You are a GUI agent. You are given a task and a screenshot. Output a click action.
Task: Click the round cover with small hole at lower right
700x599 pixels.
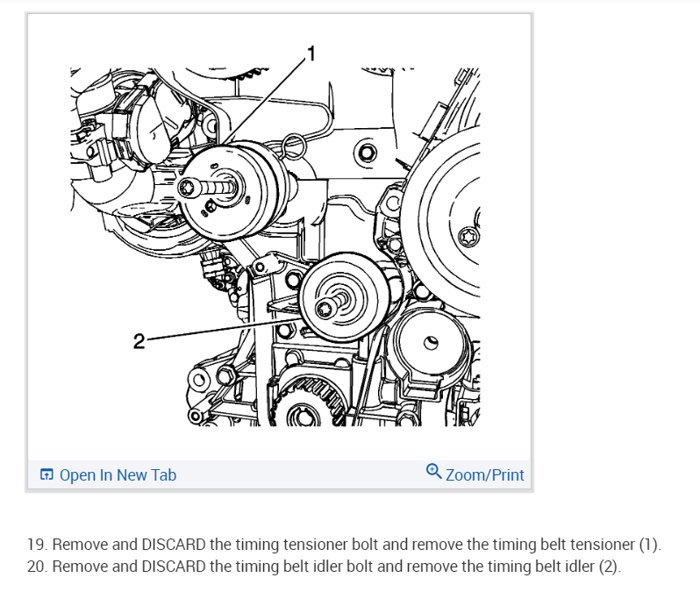coord(431,346)
